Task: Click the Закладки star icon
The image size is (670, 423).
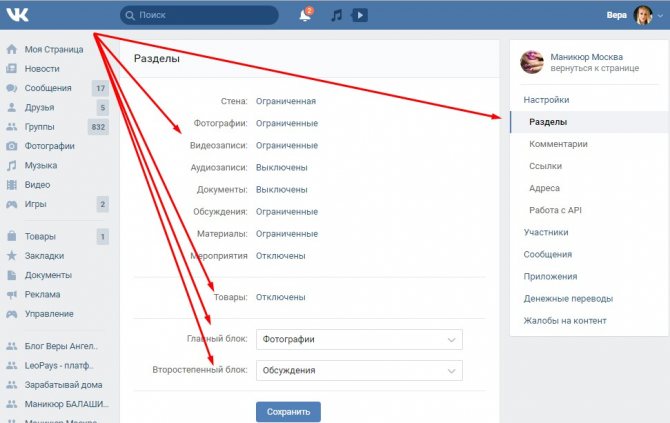Action: click(12, 256)
